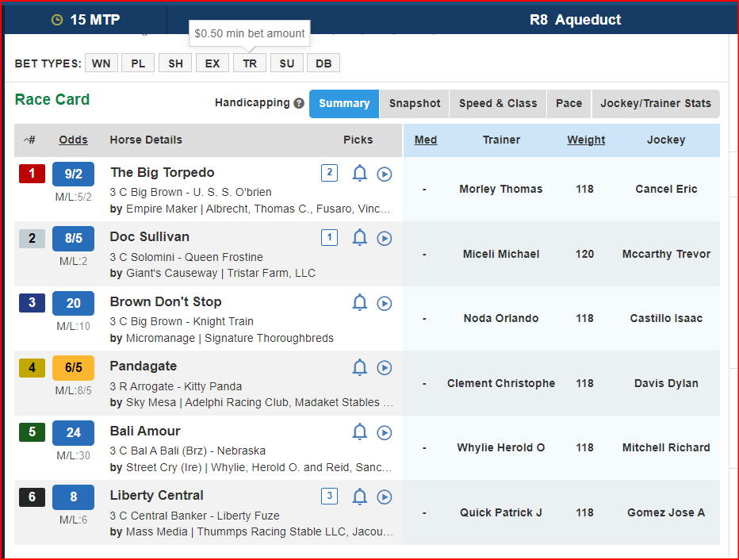Click the alert bell for The Big Torpedo
Screen dimensions: 739x560
pyautogui.click(x=359, y=173)
